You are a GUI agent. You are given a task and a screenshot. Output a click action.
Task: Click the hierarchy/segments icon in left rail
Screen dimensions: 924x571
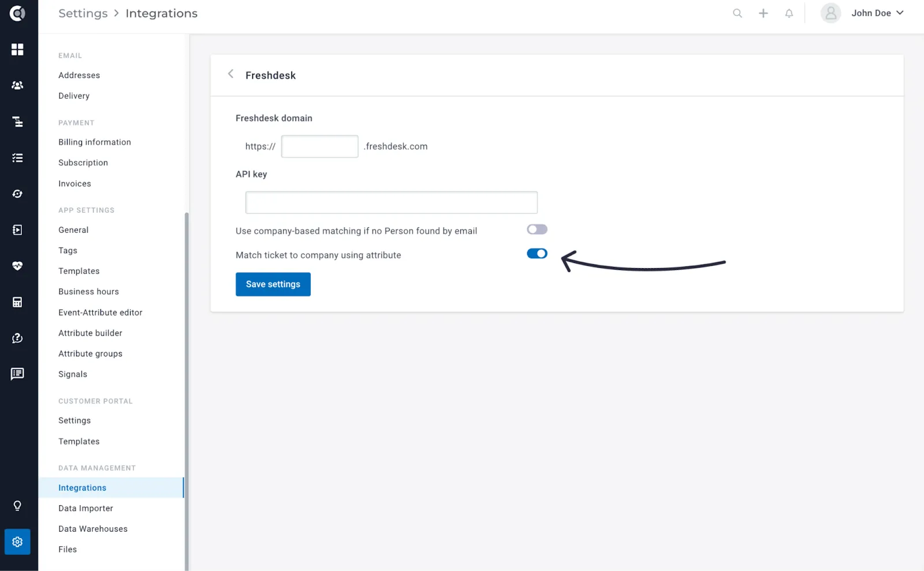(17, 121)
